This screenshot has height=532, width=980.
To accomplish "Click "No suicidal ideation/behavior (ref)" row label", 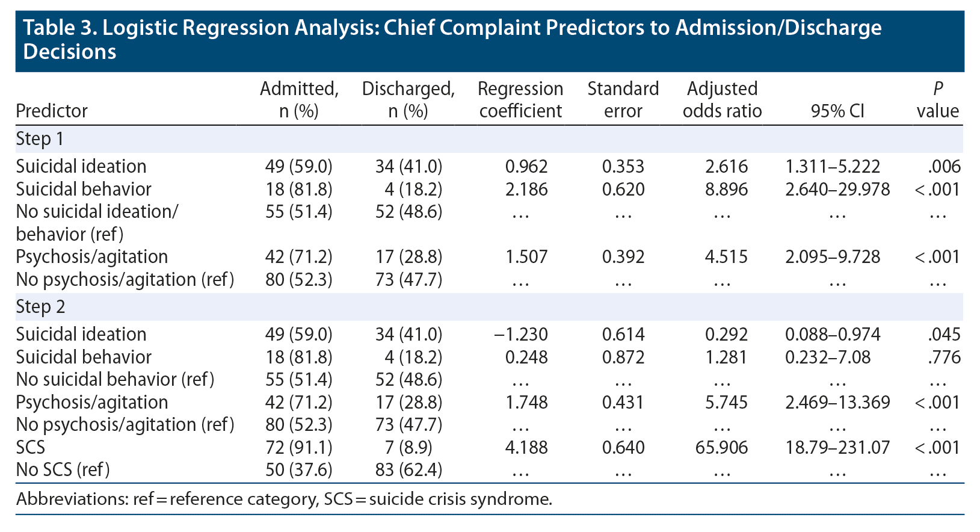I will pyautogui.click(x=96, y=223).
